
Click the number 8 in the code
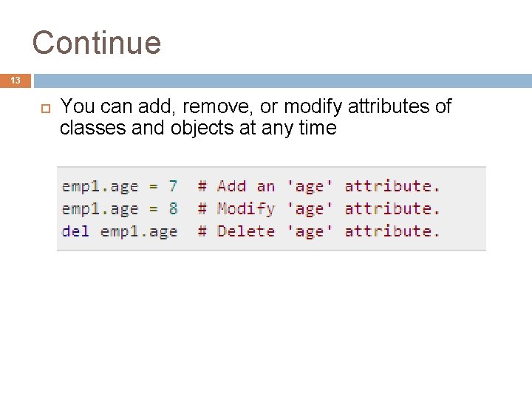[173, 208]
